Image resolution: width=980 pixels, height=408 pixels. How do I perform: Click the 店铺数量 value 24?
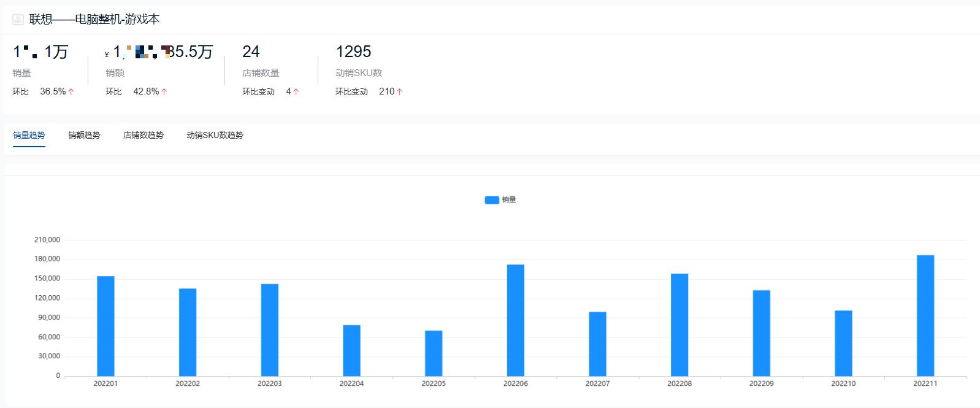click(251, 52)
